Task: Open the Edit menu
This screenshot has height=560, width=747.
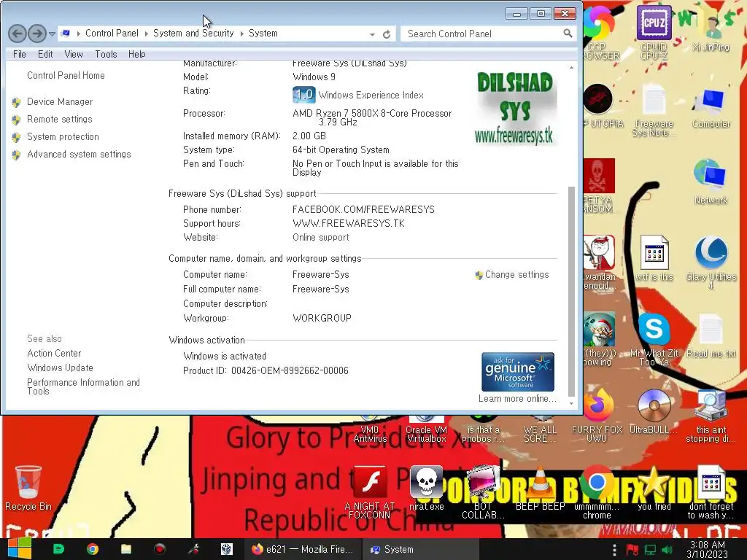Action: (45, 54)
